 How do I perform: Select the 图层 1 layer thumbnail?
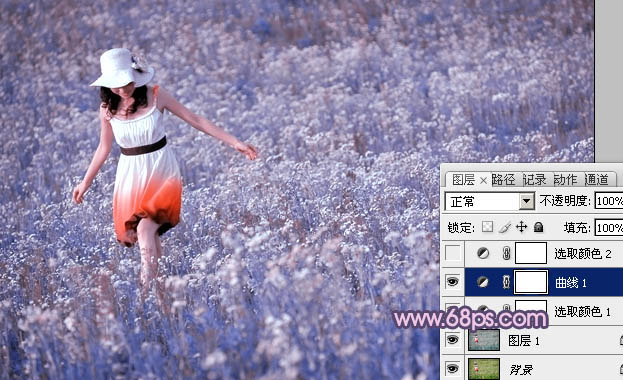pos(484,340)
